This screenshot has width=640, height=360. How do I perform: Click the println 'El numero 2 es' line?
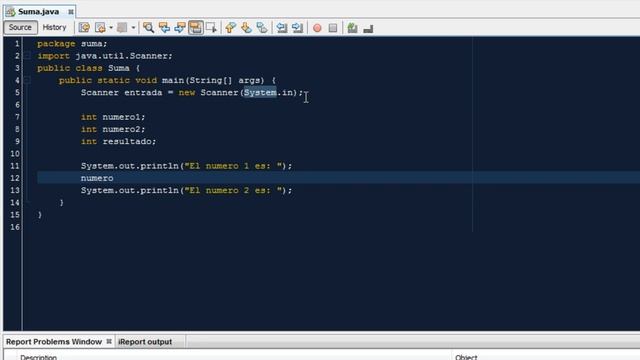coord(187,191)
